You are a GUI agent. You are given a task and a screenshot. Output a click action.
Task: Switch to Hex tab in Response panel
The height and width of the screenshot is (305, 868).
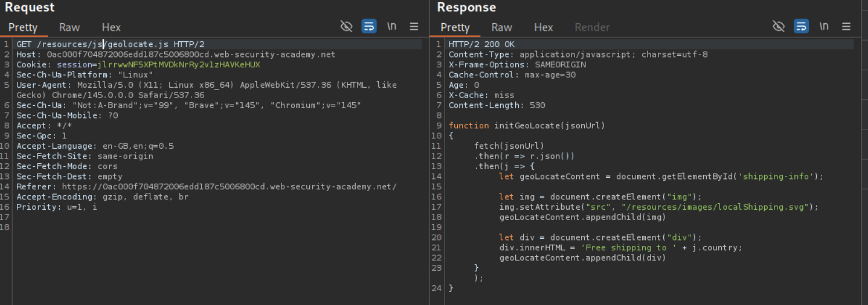click(543, 27)
